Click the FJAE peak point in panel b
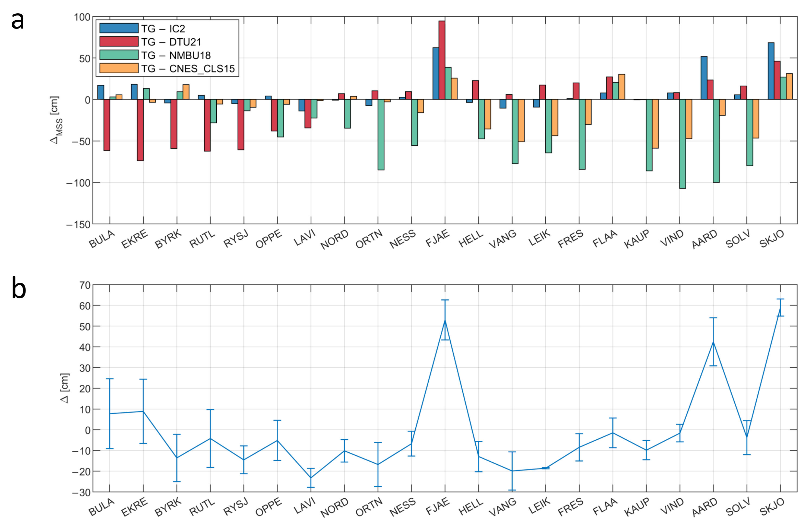Screen dimensions: 812x532 (445, 320)
